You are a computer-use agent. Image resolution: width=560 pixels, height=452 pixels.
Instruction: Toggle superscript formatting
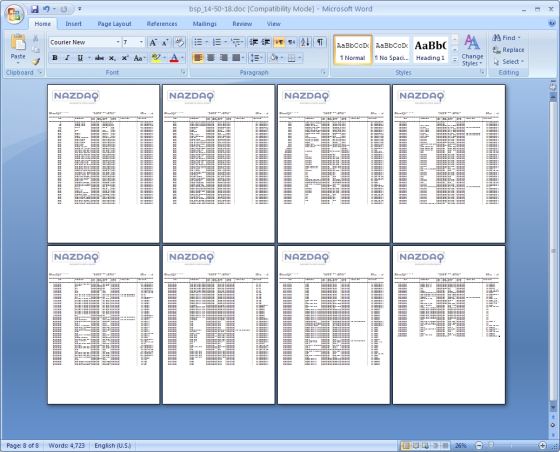point(125,57)
